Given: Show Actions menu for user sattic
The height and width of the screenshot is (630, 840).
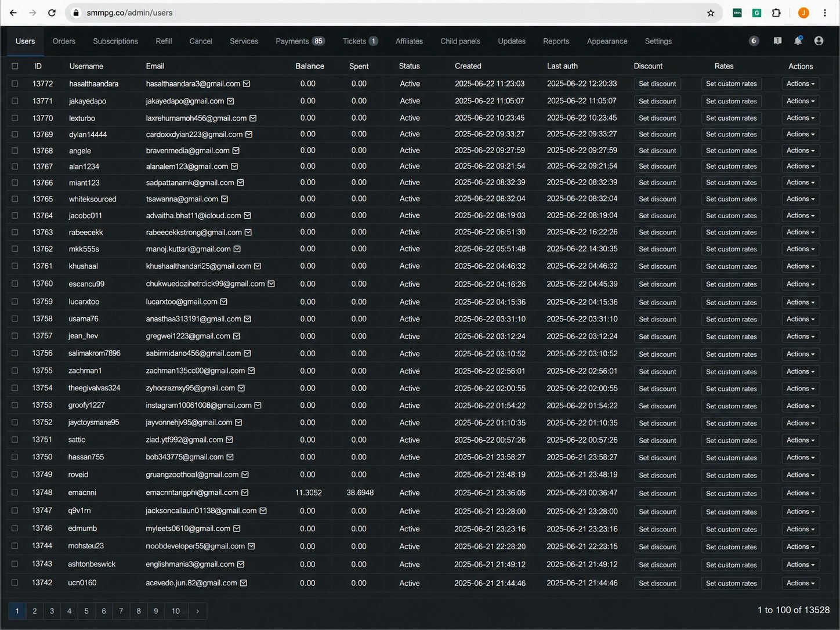Looking at the screenshot, I should [801, 440].
